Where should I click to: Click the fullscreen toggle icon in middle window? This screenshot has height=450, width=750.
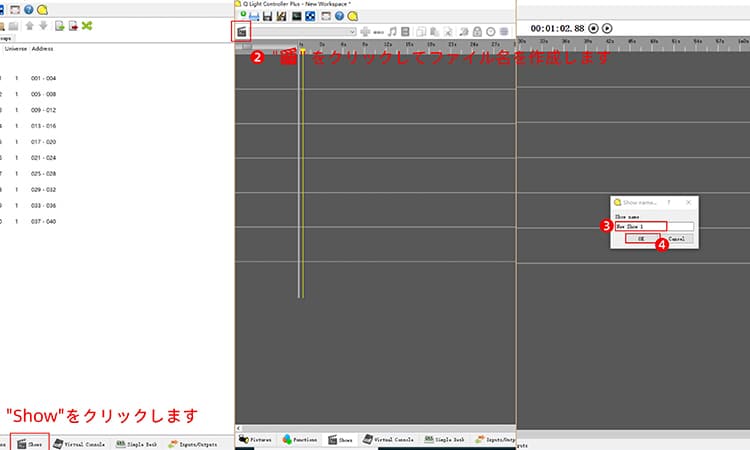tap(326, 16)
